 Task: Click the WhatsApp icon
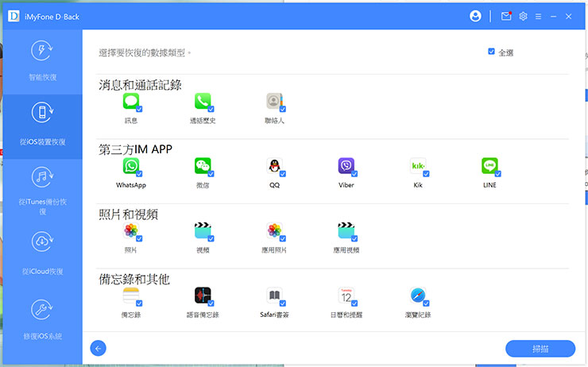(131, 166)
